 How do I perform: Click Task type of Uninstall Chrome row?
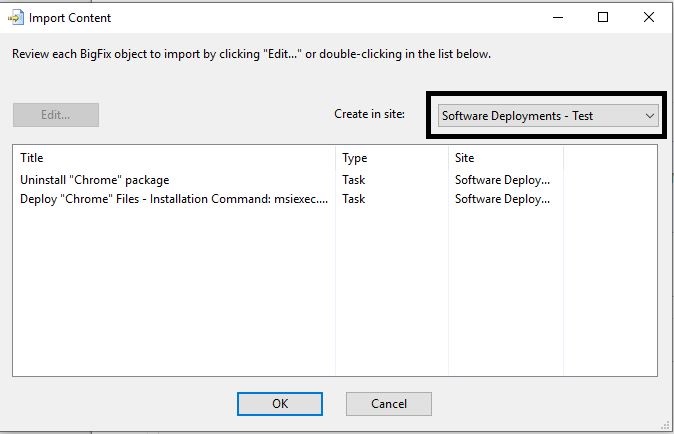click(x=353, y=180)
